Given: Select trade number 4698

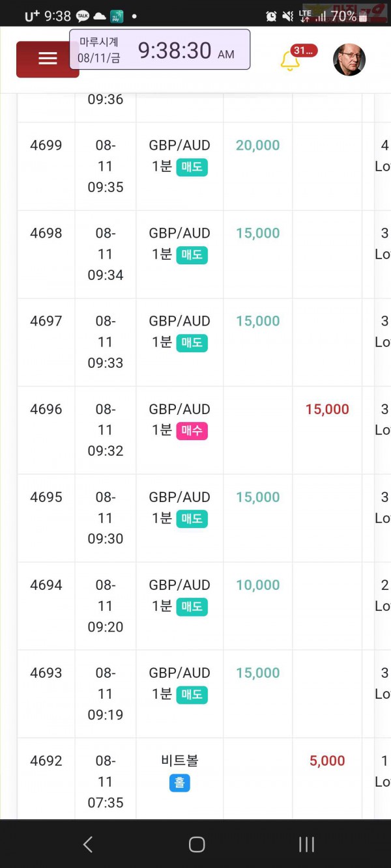Looking at the screenshot, I should [46, 233].
